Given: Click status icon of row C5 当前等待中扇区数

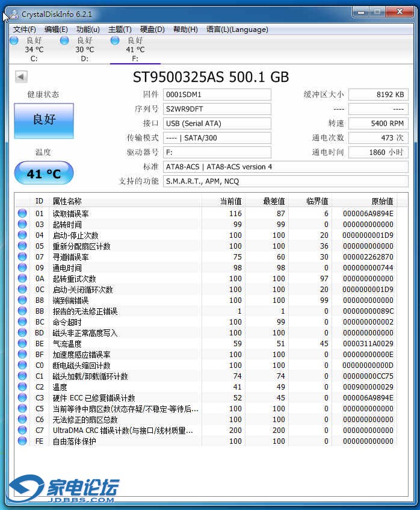Looking at the screenshot, I should click(22, 408).
